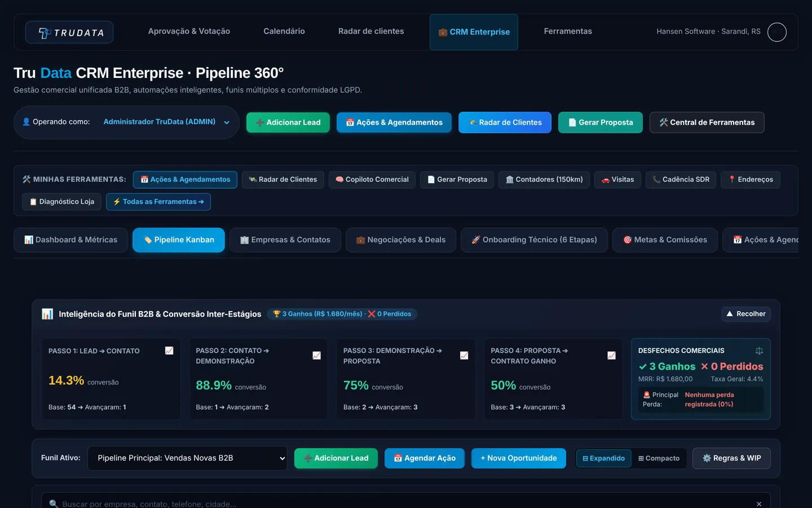Open Onboarding Técnico (6 Etapas) tab
The height and width of the screenshot is (508, 812).
point(534,240)
